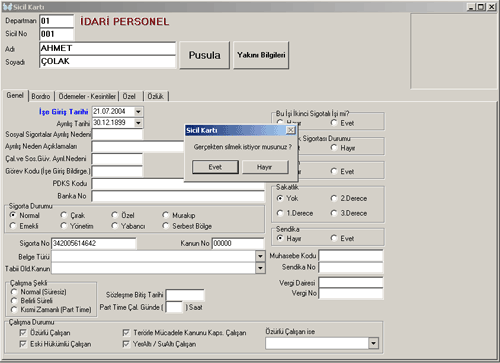Expand the İşe Giriş Tarihi date dropdown

(138, 112)
